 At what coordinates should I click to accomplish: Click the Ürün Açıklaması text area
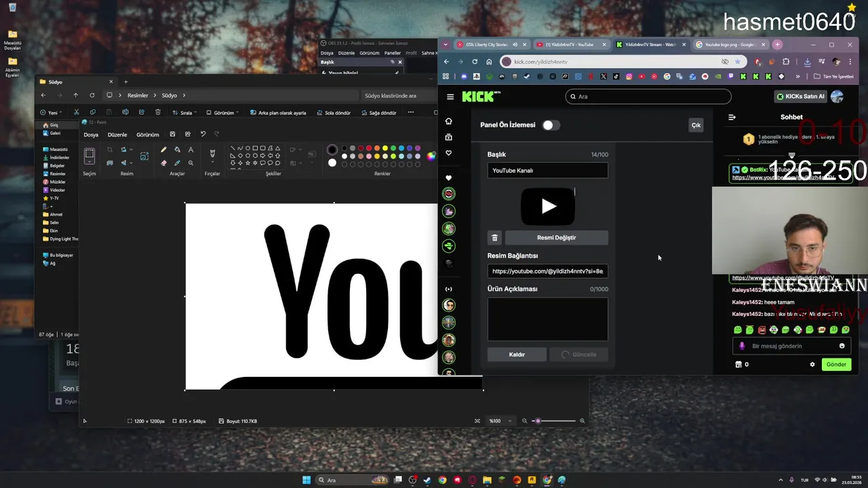pyautogui.click(x=548, y=319)
